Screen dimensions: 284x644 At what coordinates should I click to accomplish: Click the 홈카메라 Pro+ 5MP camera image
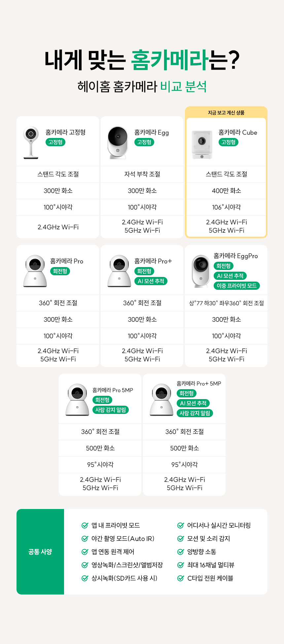(161, 399)
